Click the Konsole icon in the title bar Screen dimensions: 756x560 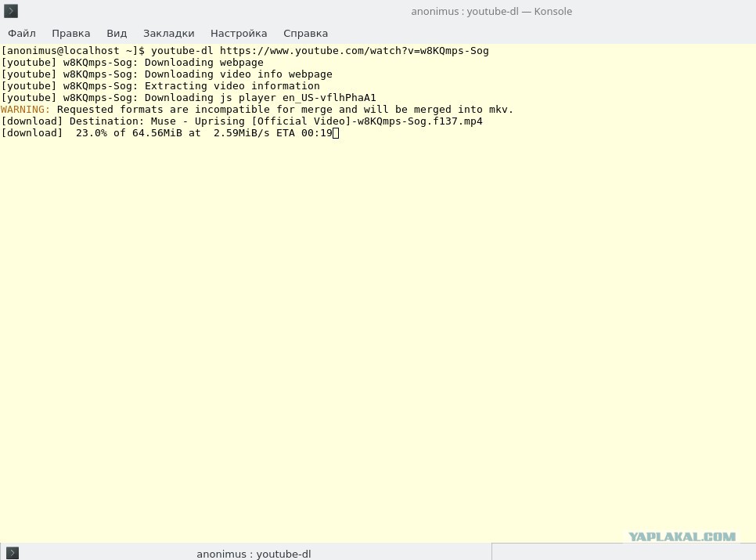click(11, 11)
